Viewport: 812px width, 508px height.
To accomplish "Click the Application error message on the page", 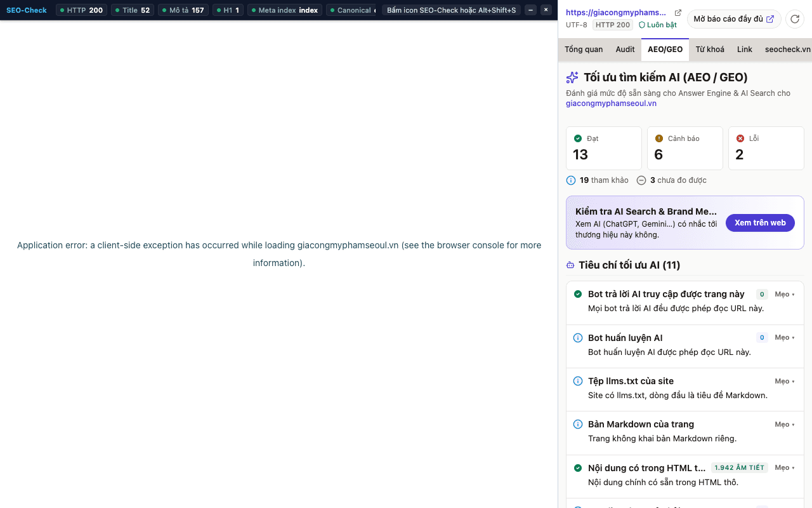I will pos(279,254).
